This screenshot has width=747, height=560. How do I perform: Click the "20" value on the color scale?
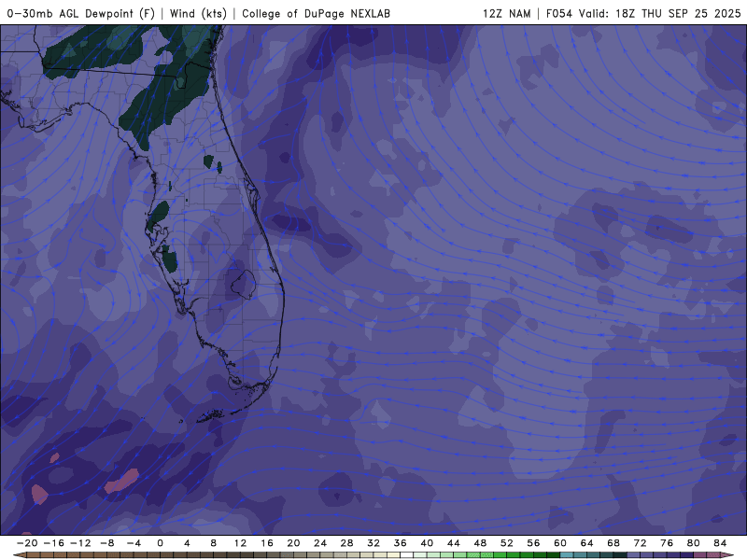point(293,543)
